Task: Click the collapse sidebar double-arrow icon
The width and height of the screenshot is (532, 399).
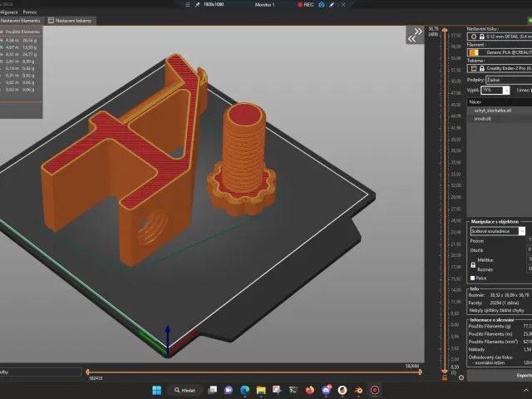Action: tap(415, 35)
